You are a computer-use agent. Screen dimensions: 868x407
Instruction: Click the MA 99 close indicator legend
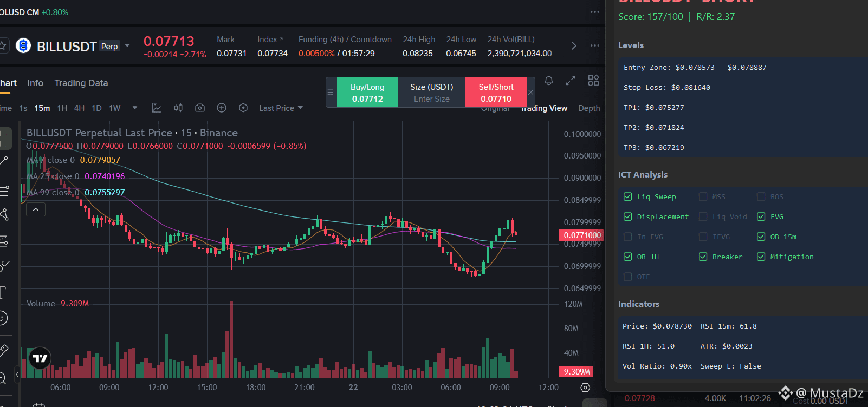pos(75,193)
